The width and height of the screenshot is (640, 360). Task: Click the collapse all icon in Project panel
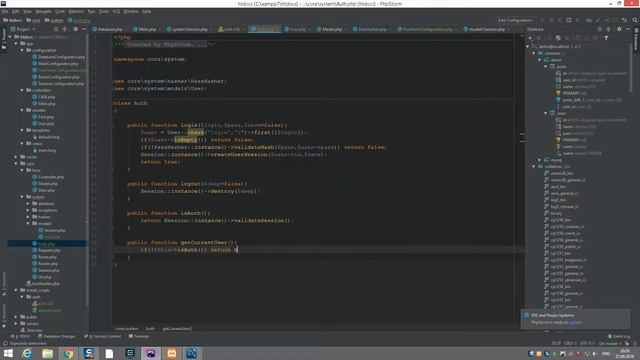coord(65,29)
